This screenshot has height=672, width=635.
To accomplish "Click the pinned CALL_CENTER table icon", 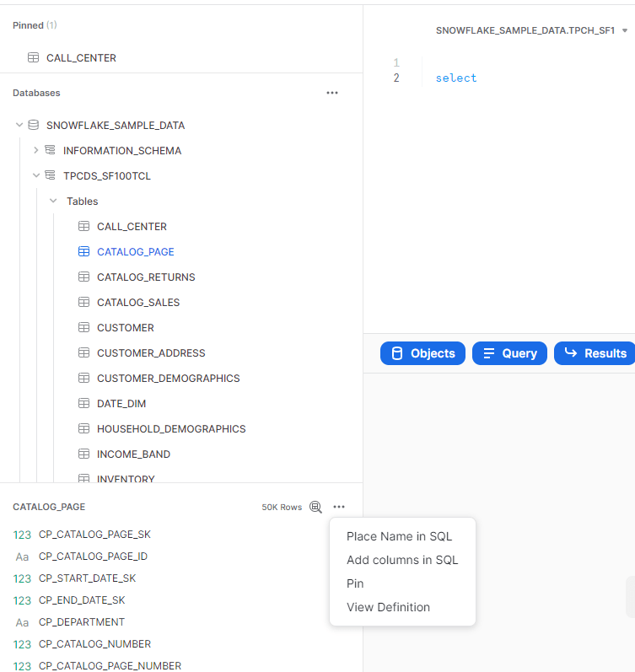I will [33, 58].
